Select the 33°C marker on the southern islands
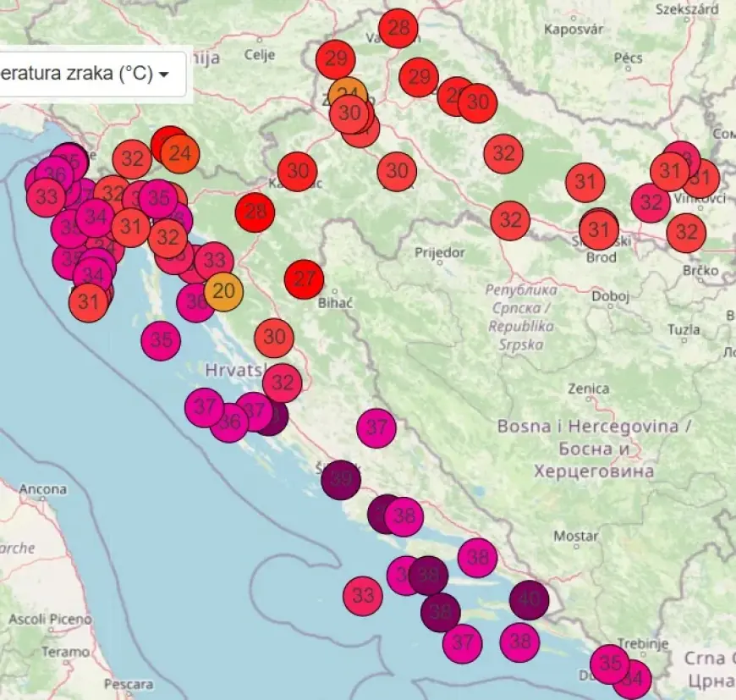Viewport: 736px width, 700px height. [365, 593]
